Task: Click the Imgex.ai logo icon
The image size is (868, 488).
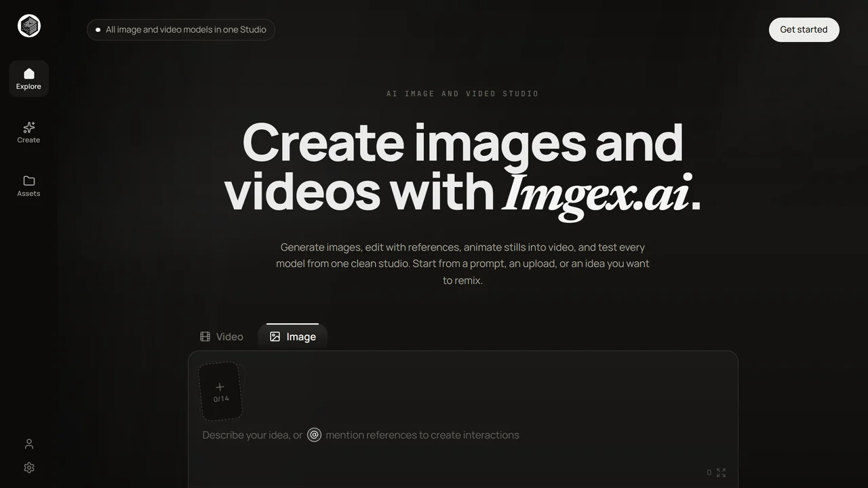Action: 29,26
